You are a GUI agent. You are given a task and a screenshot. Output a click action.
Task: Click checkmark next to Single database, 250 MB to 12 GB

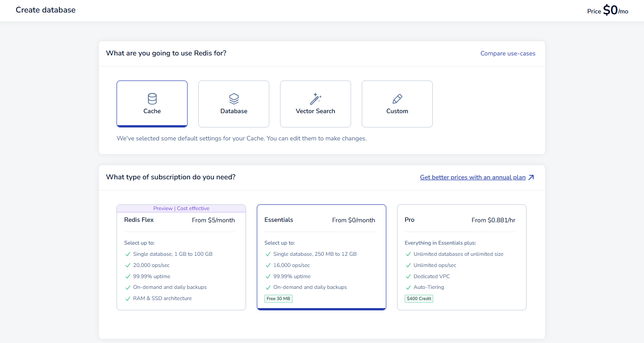268,254
